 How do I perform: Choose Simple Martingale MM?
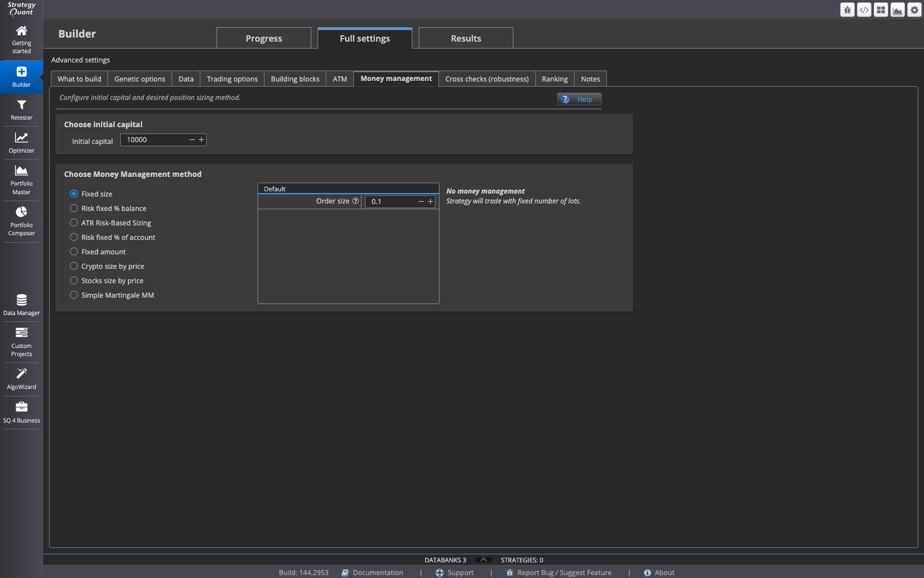click(x=74, y=295)
